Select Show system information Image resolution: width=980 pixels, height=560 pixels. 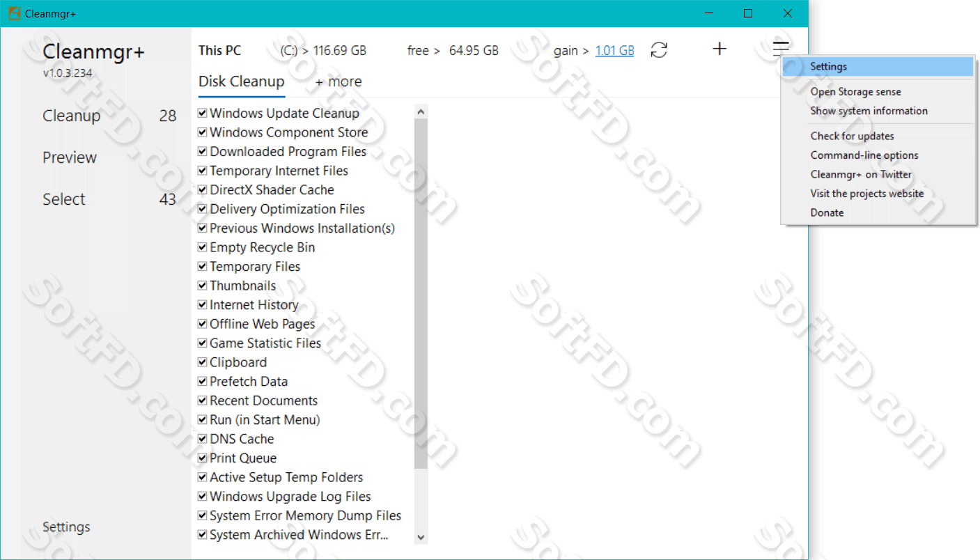[878, 111]
